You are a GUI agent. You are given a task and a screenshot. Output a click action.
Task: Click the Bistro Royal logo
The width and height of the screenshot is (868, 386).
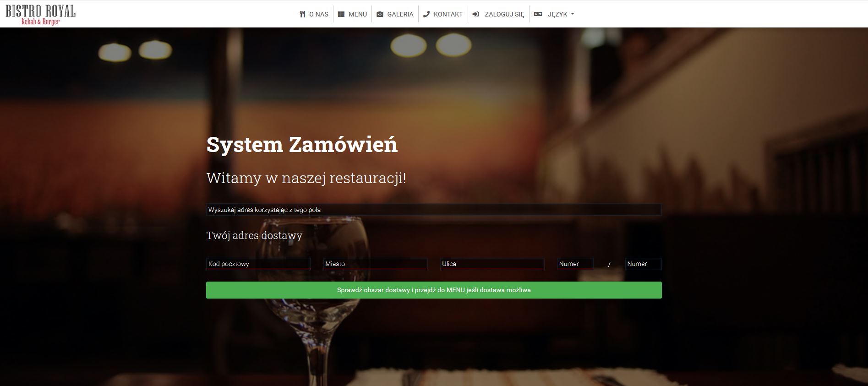point(41,15)
